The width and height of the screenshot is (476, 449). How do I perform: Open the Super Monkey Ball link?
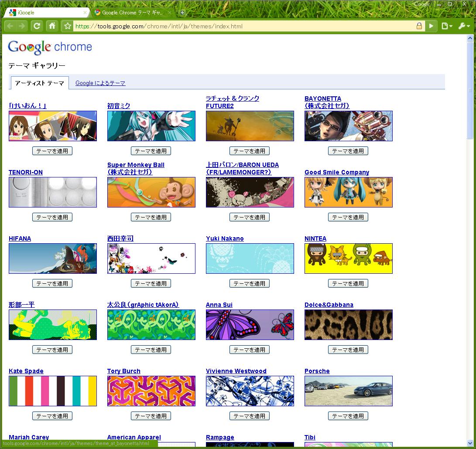[136, 168]
